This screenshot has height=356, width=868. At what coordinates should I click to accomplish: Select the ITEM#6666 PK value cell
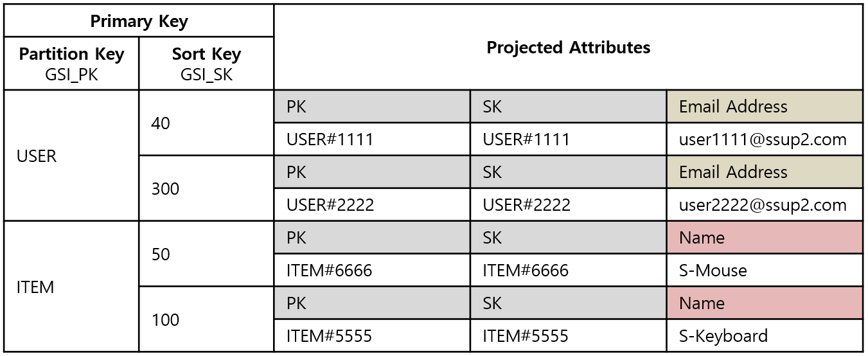click(x=372, y=270)
